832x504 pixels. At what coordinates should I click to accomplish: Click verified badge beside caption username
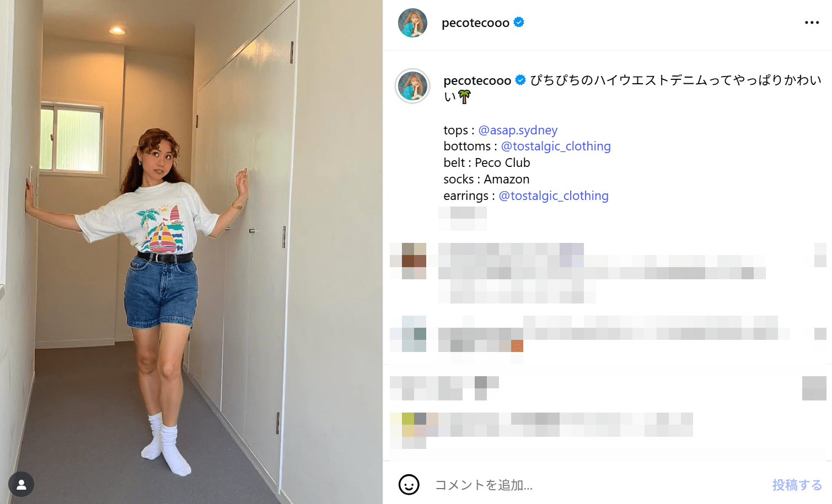520,80
